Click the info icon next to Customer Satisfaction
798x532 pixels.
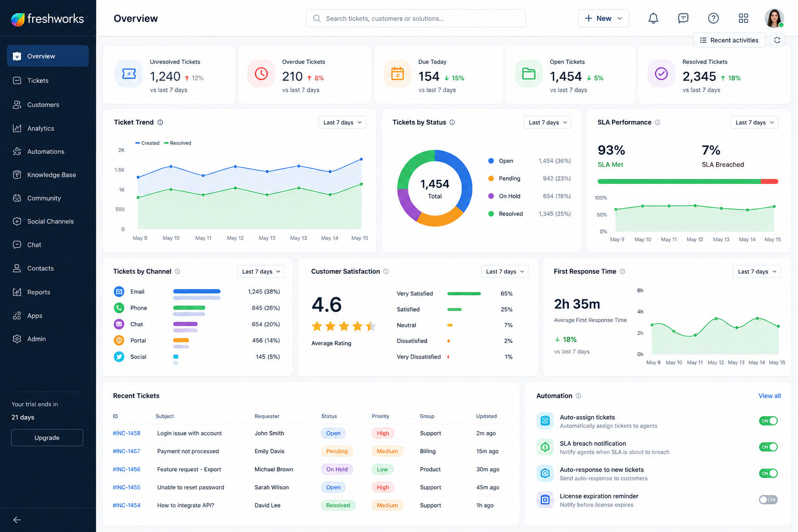(386, 272)
